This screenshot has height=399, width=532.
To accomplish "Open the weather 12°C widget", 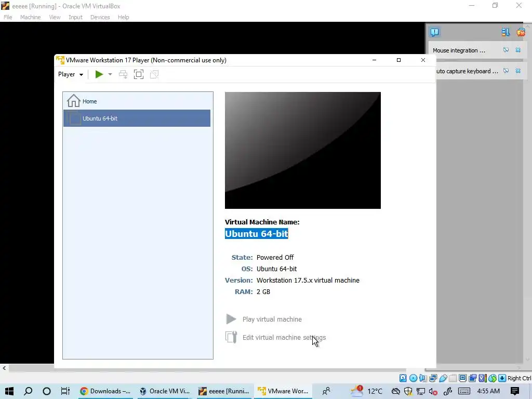I will (x=366, y=391).
